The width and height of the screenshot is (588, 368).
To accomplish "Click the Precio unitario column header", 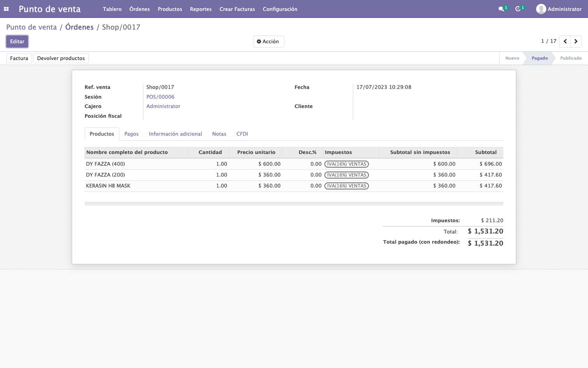I will point(256,152).
